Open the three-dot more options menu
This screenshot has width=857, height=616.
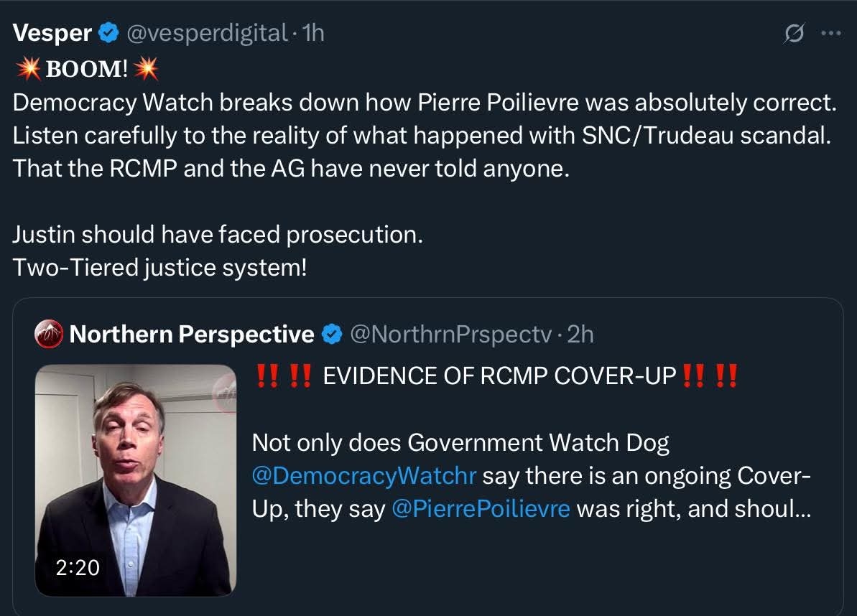(830, 33)
